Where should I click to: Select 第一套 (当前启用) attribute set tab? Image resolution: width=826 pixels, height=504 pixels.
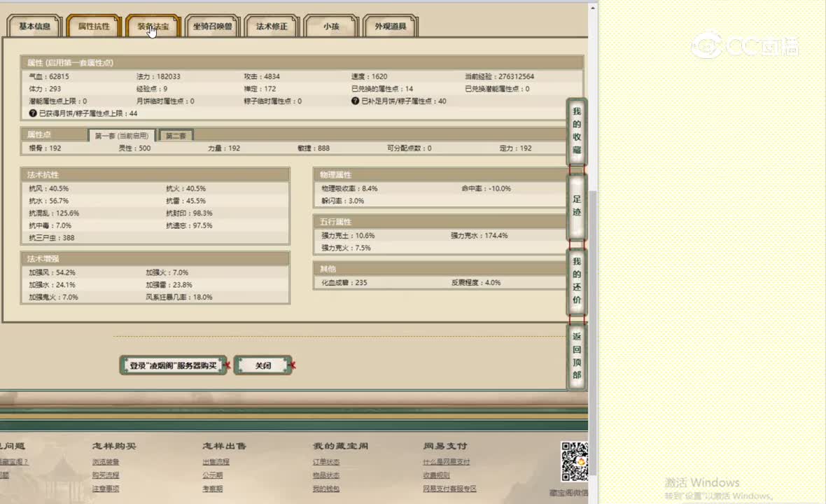[122, 135]
